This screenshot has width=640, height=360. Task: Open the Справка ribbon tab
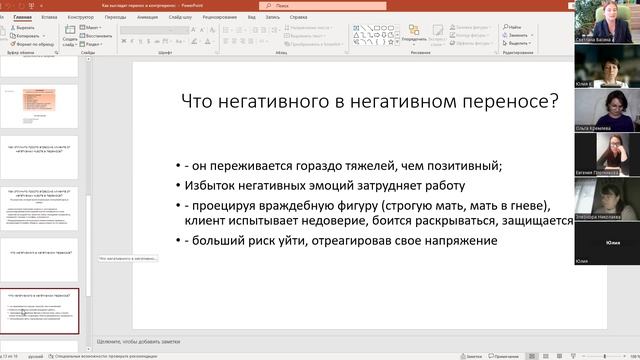[298, 17]
